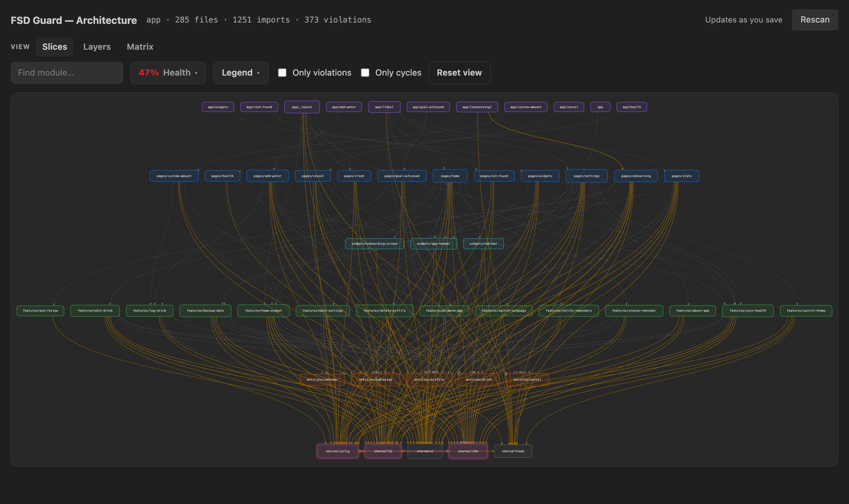This screenshot has width=849, height=504.
Task: Click the Reset view button
Action: 460,73
